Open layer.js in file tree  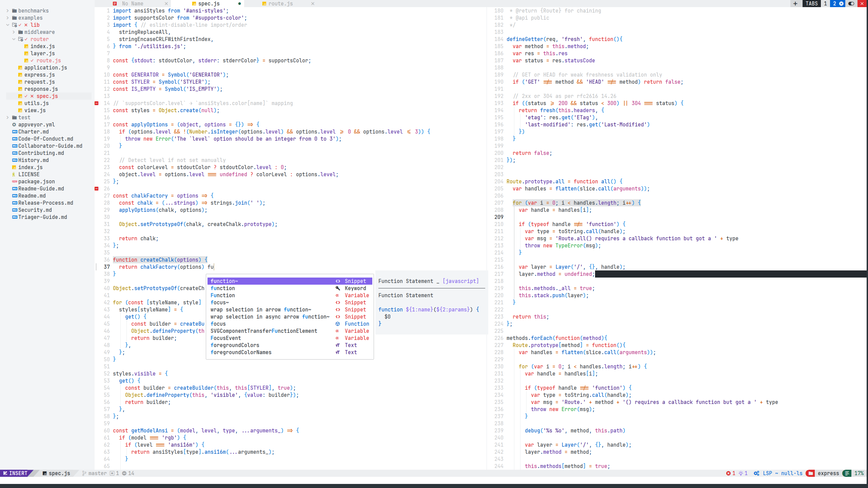click(x=42, y=54)
